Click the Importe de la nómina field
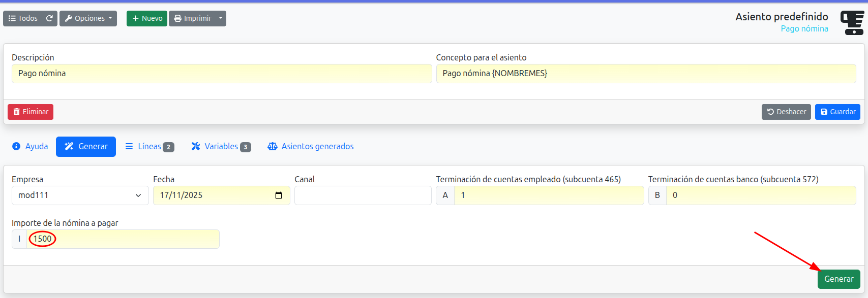 [123, 239]
